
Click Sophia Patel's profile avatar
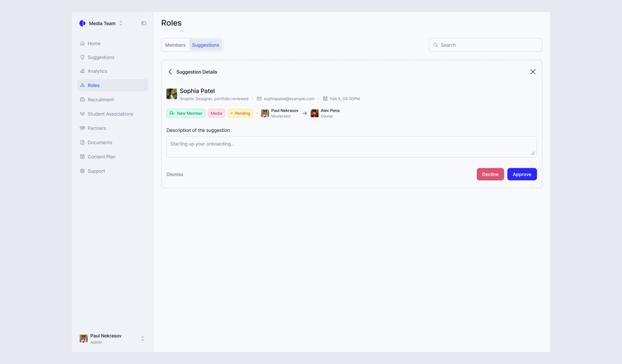(x=172, y=94)
